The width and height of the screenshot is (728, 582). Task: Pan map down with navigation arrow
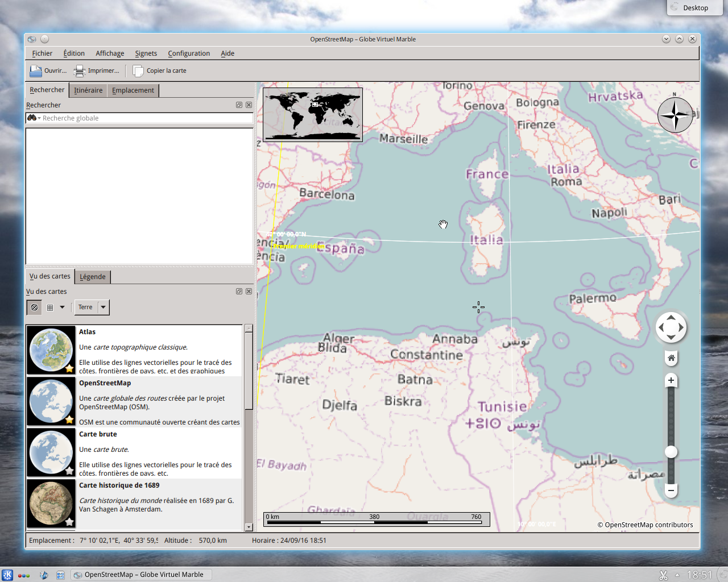(671, 338)
